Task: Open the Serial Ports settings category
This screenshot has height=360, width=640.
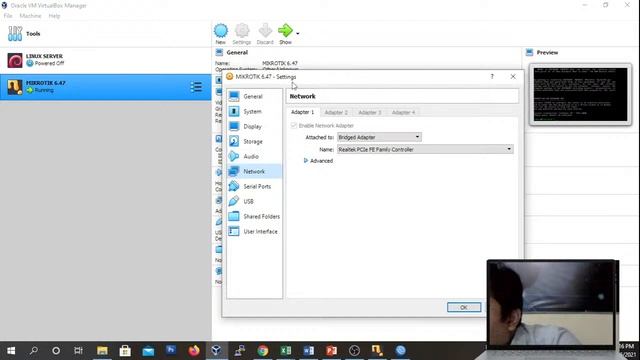Action: [254, 187]
